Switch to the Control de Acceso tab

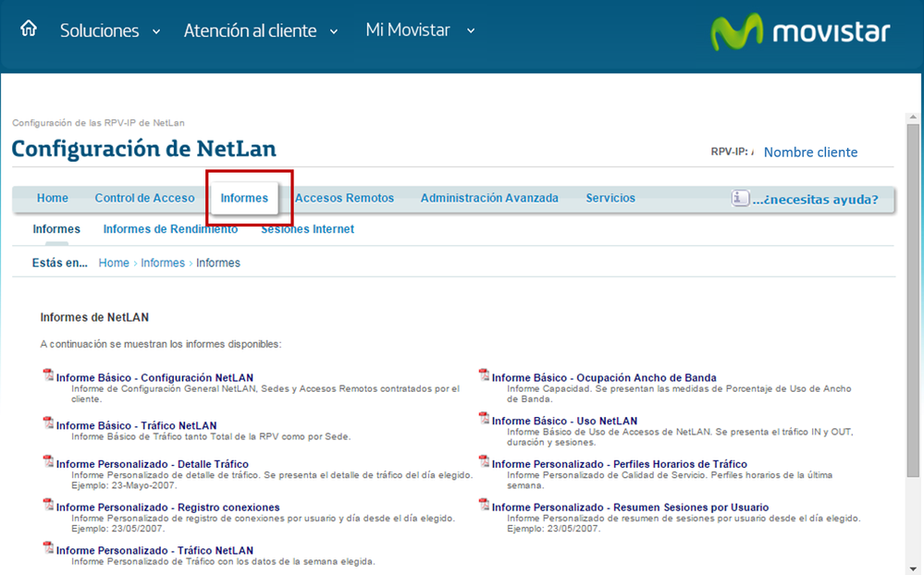pos(145,198)
